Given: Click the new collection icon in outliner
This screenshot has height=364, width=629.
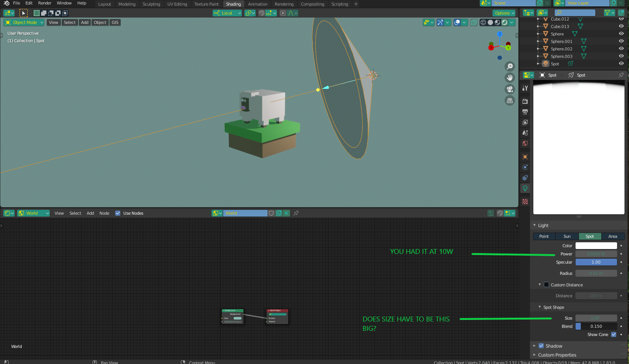Looking at the screenshot, I should (x=621, y=13).
